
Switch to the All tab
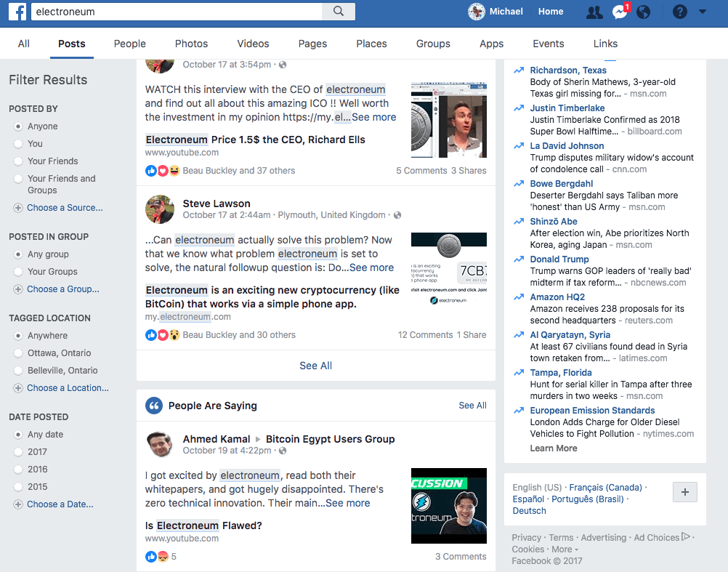pos(24,44)
